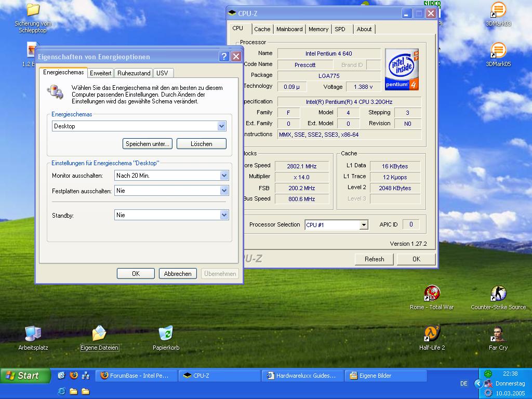
Task: Switch to the Ruhezustand tab
Action: pyautogui.click(x=134, y=73)
